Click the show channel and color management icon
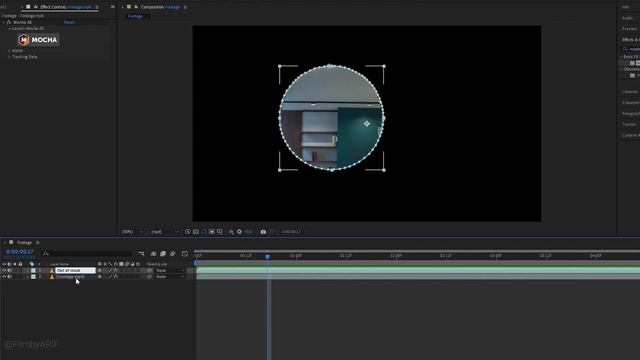The height and width of the screenshot is (360, 640). 231,231
